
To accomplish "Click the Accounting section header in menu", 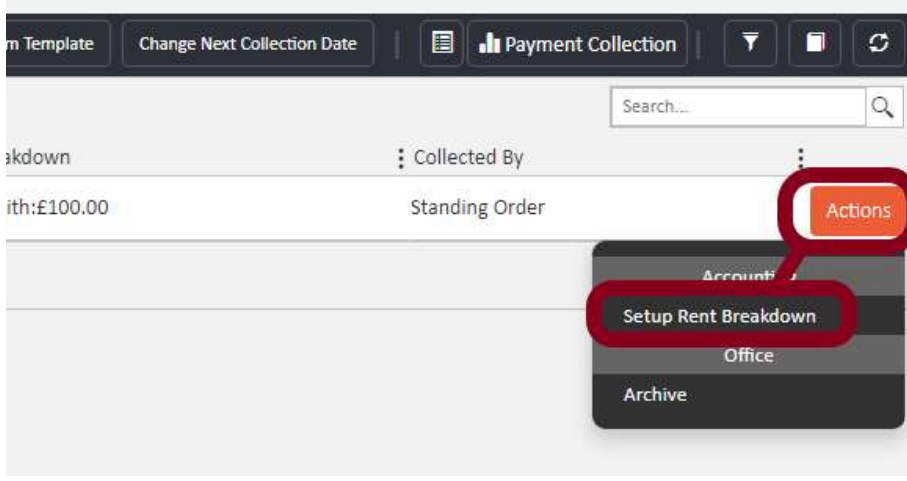I will point(748,277).
